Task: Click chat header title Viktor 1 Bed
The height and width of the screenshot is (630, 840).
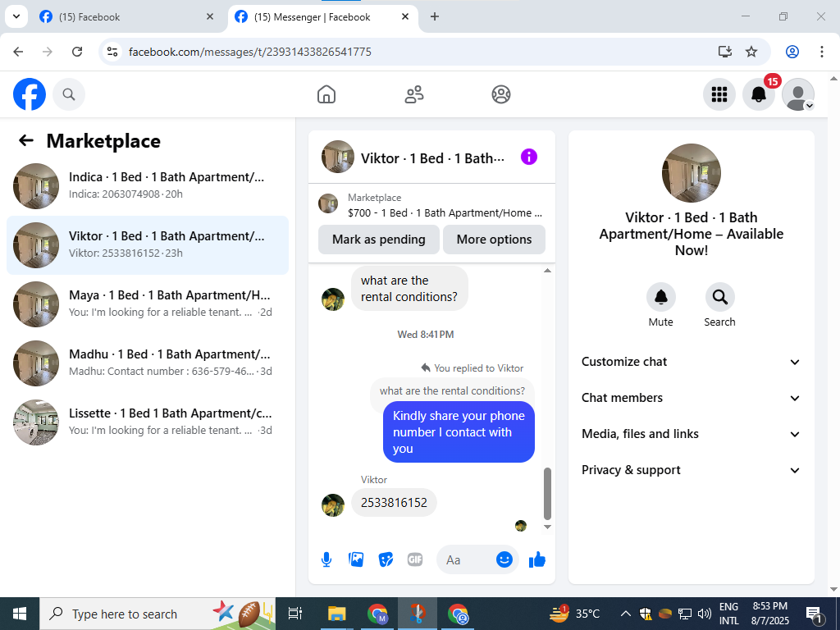Action: (432, 158)
